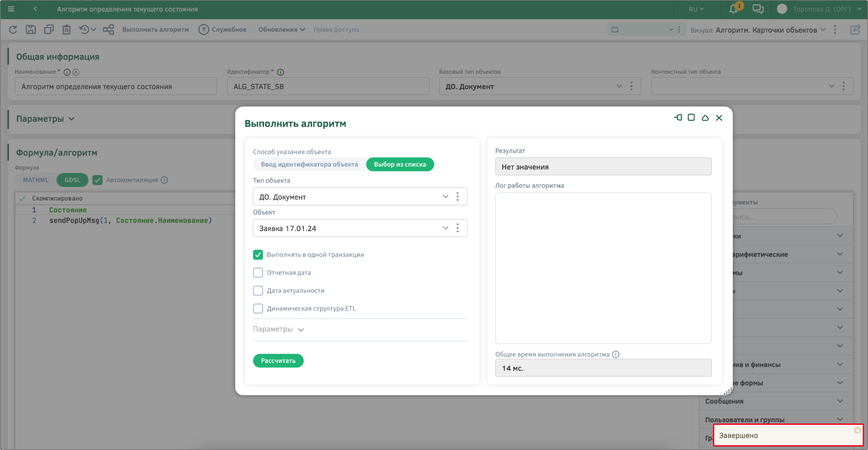Click the refresh icon in the toolbar
Screen dimensions: 868x450
point(13,30)
